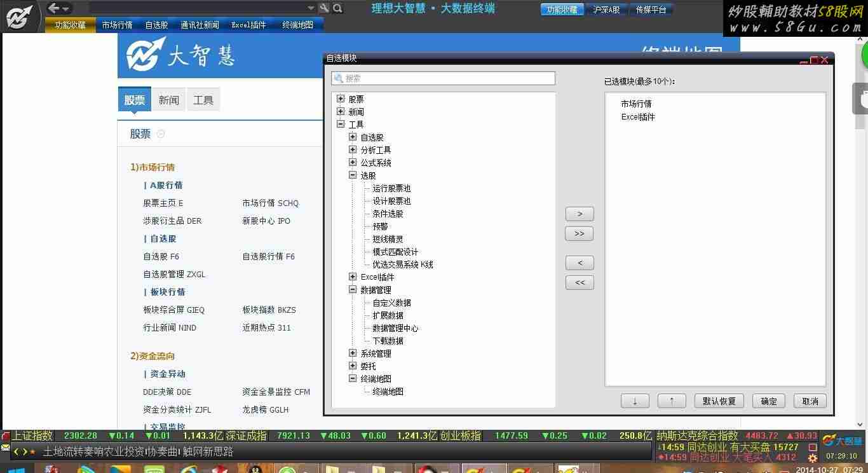This screenshot has width=868, height=473.
Task: Click the Dazhihui logo in top-left corner
Action: (x=20, y=16)
